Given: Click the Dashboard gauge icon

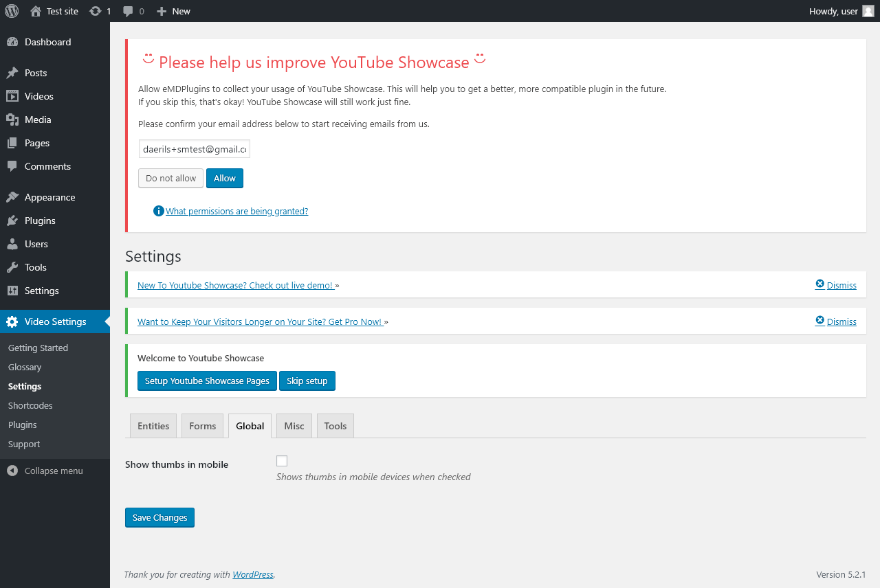Looking at the screenshot, I should [x=12, y=42].
